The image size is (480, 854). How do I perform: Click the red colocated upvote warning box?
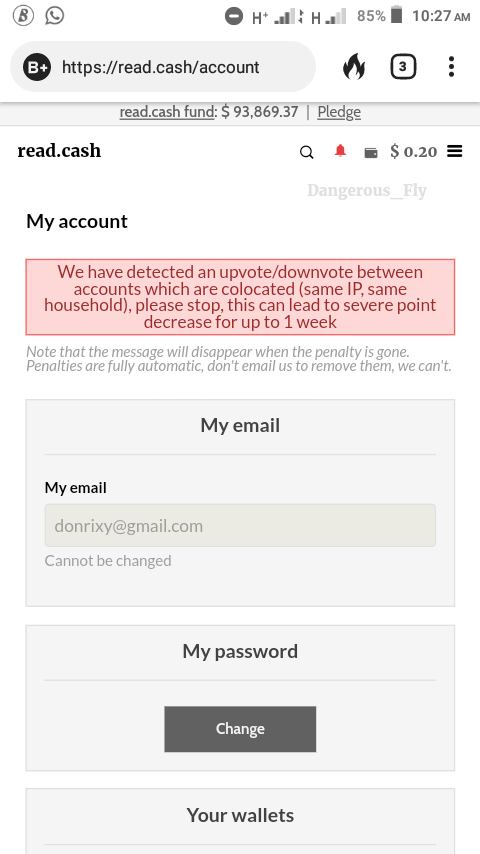(x=240, y=297)
